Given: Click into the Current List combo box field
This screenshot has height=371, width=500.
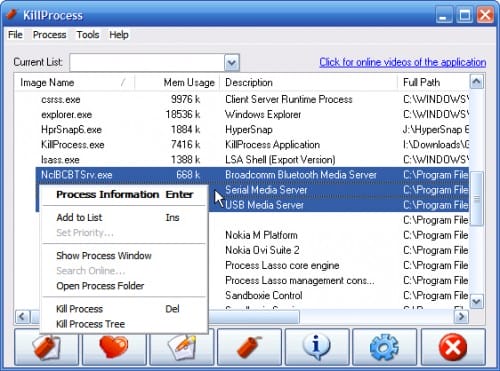Looking at the screenshot, I should [147, 63].
